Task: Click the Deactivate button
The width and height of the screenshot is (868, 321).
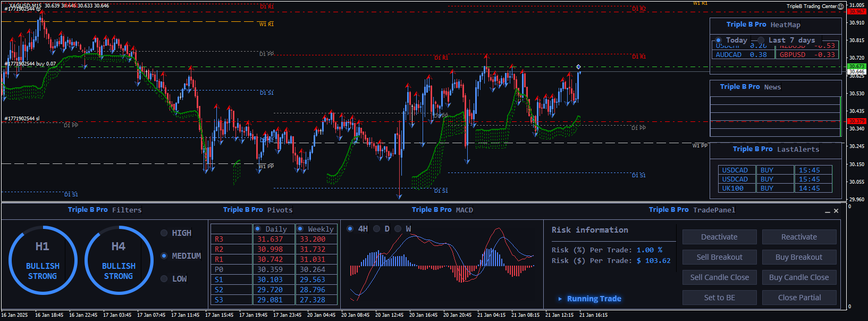Action: tap(719, 237)
